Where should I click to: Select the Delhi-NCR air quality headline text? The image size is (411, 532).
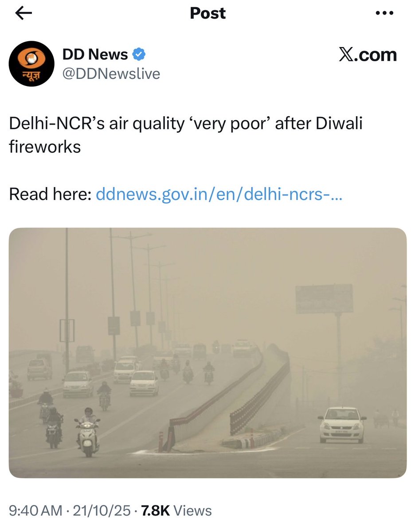(x=186, y=135)
